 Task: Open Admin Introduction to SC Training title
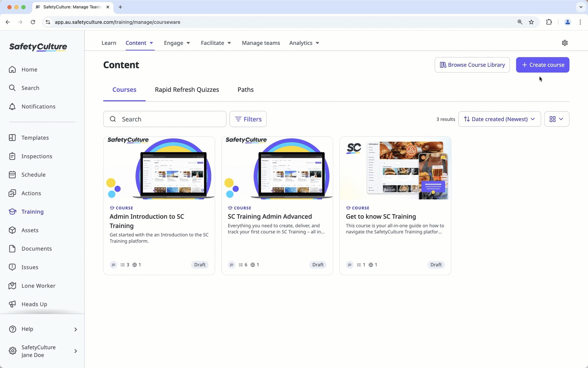[x=147, y=221]
